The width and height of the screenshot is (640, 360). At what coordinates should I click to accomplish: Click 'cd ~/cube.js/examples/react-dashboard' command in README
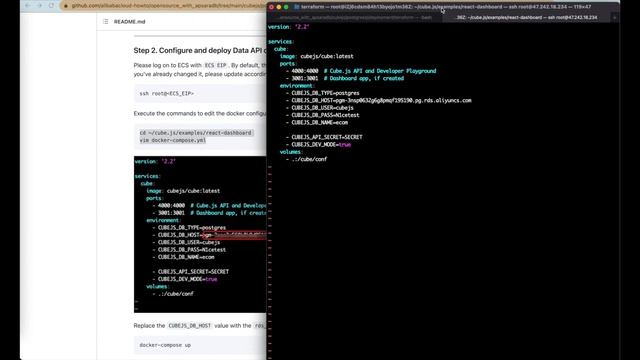point(196,133)
